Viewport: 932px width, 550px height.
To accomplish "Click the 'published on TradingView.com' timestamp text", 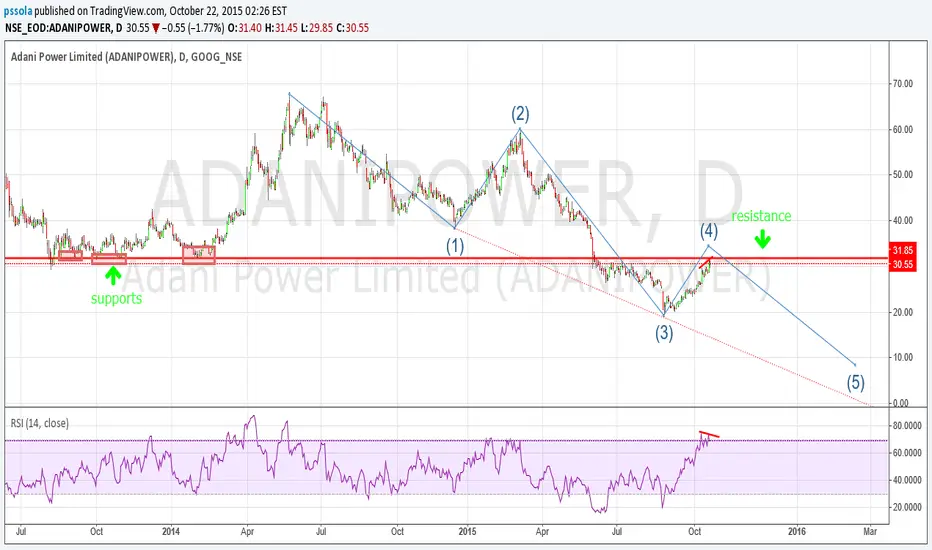I will coord(160,11).
